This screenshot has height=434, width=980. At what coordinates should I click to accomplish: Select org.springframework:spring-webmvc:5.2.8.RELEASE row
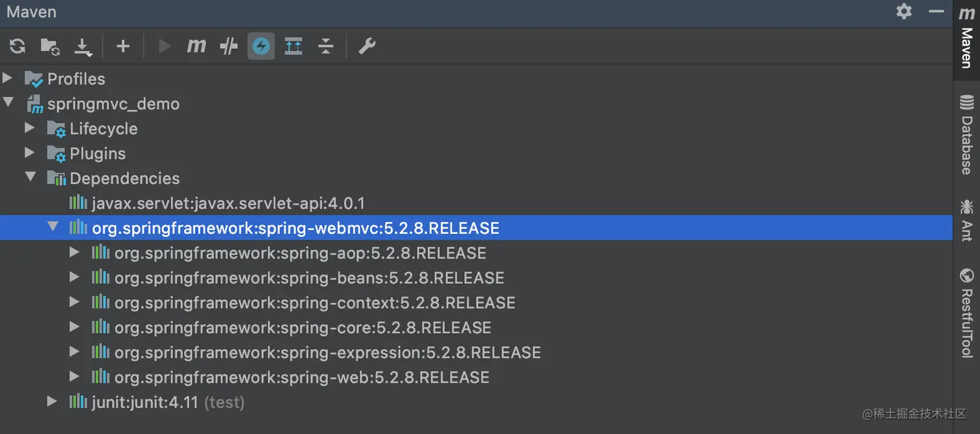pos(476,227)
